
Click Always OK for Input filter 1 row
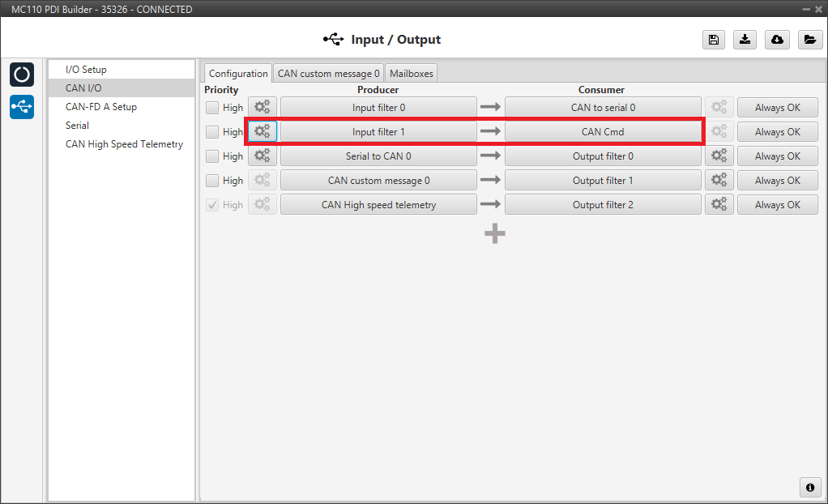point(777,132)
